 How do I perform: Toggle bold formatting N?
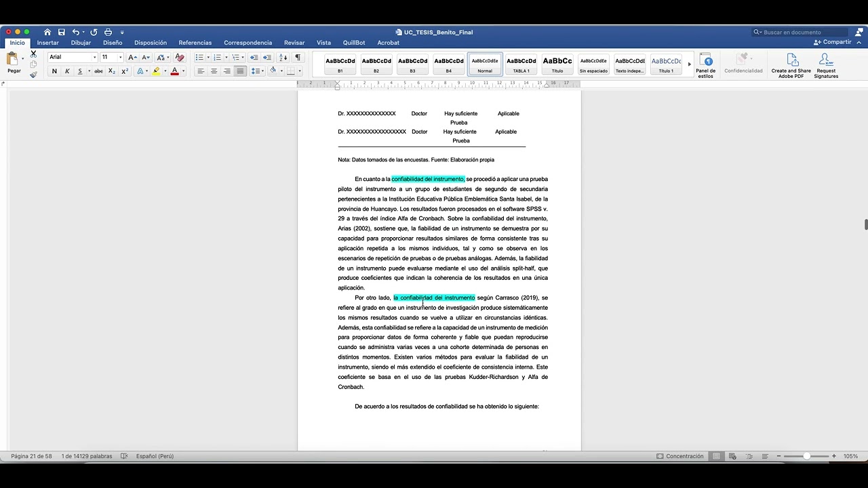coord(54,71)
